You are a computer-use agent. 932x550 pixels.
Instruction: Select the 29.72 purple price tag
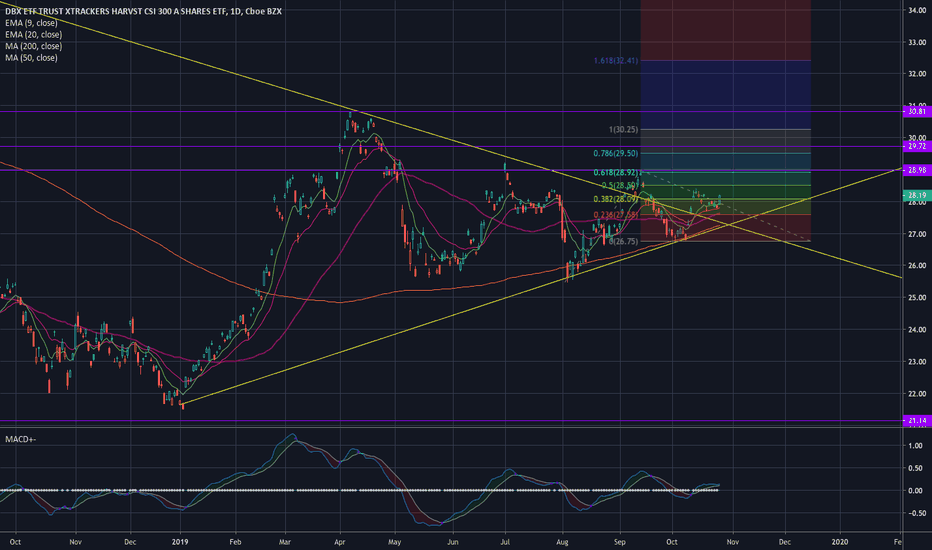[x=915, y=146]
